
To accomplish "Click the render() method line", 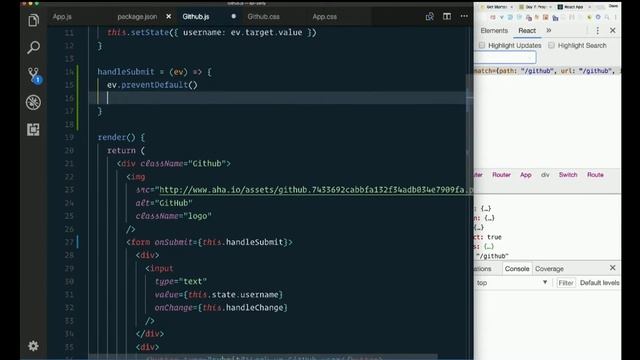I will coord(121,137).
